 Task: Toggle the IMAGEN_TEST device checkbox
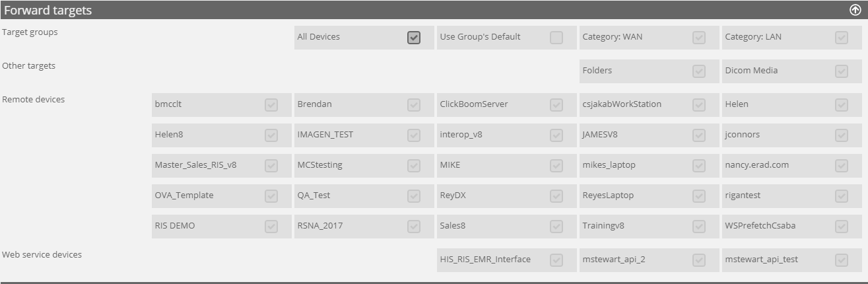(414, 135)
